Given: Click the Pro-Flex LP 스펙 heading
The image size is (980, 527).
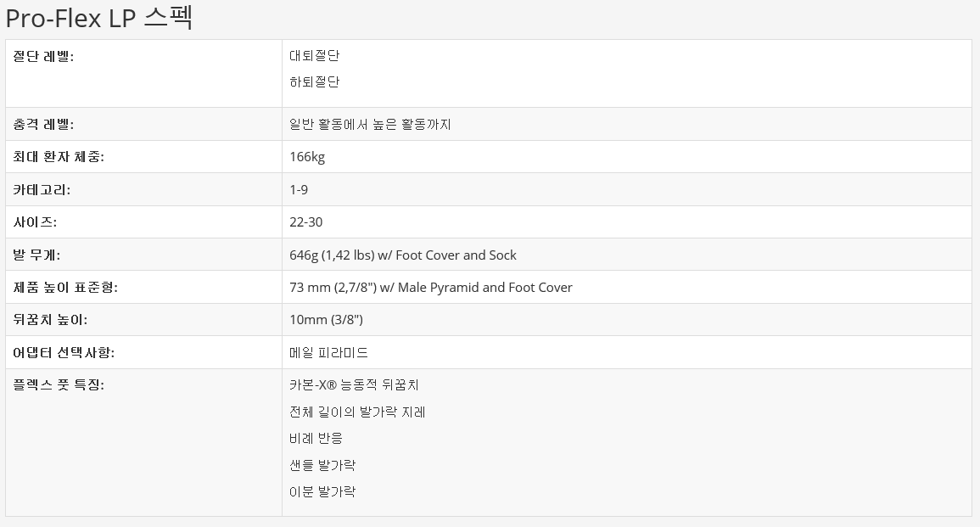Looking at the screenshot, I should coord(99,18).
